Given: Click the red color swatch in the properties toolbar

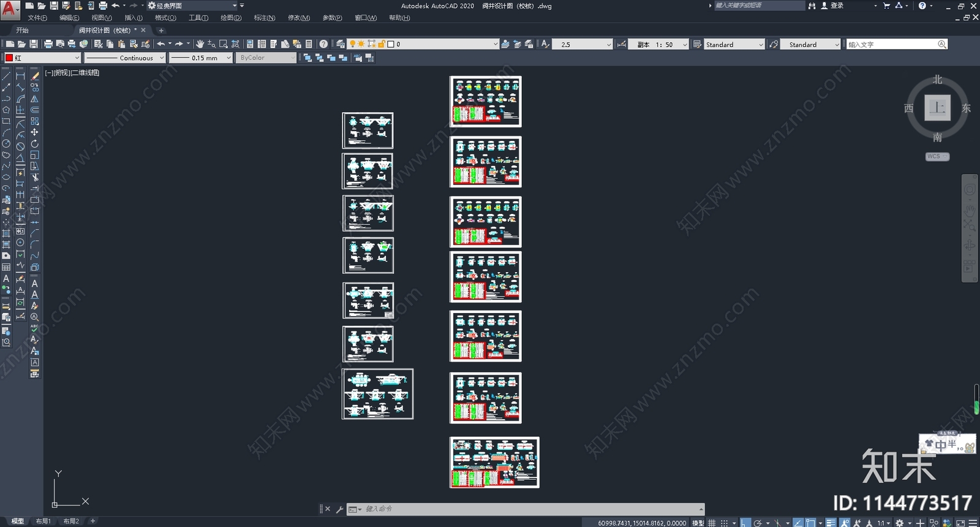Looking at the screenshot, I should coord(9,58).
